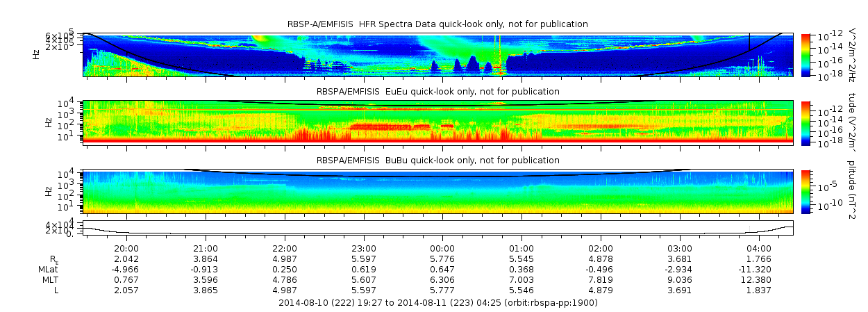Click the 00:00 time axis label

point(442,249)
